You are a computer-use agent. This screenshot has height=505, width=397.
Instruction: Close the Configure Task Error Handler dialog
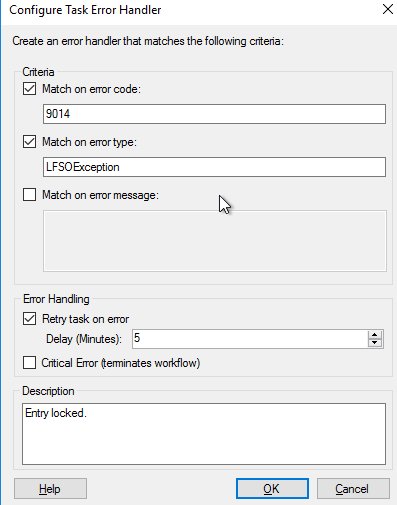tap(388, 9)
